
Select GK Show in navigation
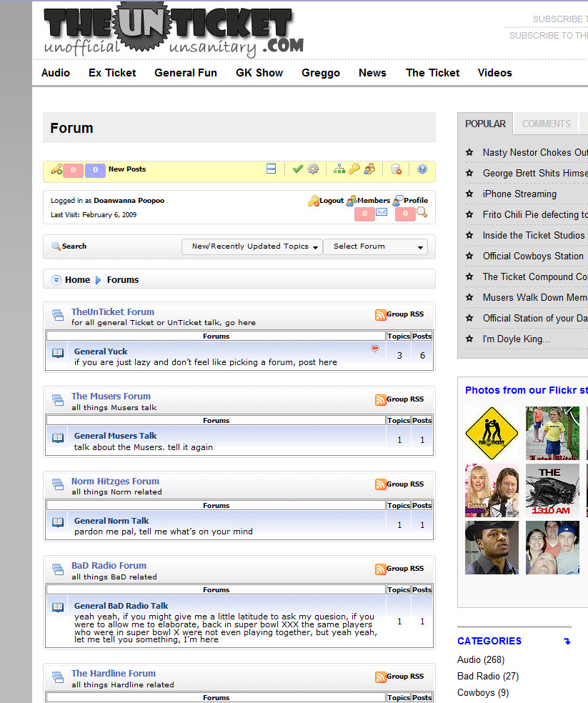point(259,73)
